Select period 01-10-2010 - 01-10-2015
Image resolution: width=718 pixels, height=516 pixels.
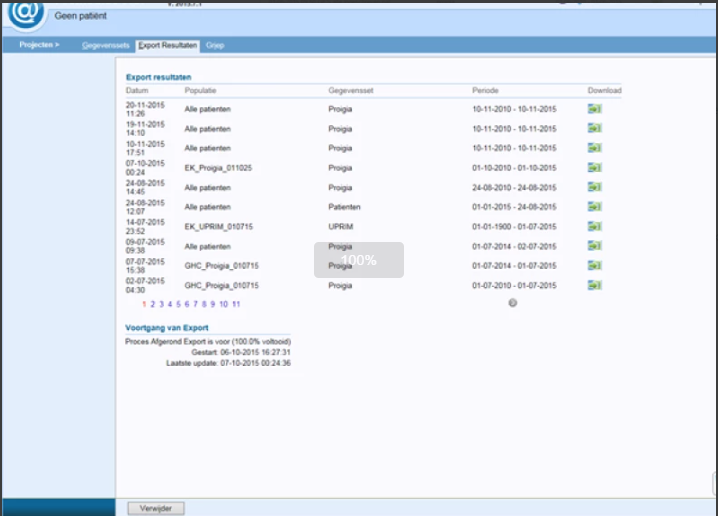[514, 168]
